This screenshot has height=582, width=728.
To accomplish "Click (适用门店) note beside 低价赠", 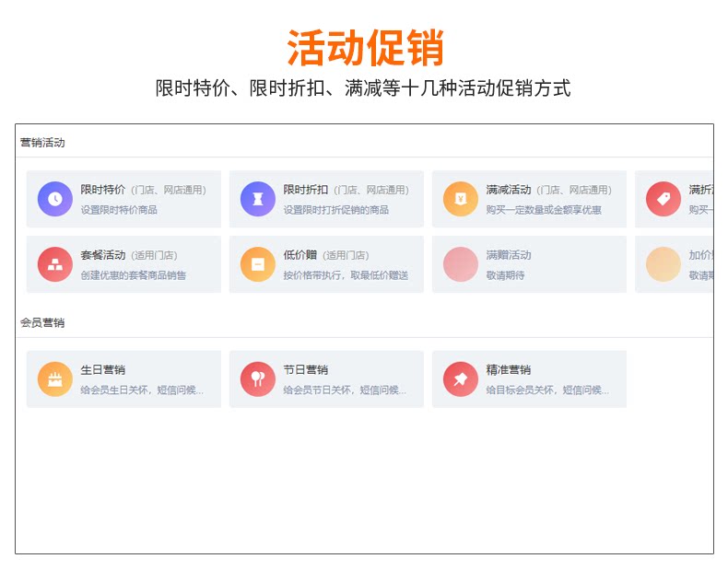I will (x=346, y=255).
